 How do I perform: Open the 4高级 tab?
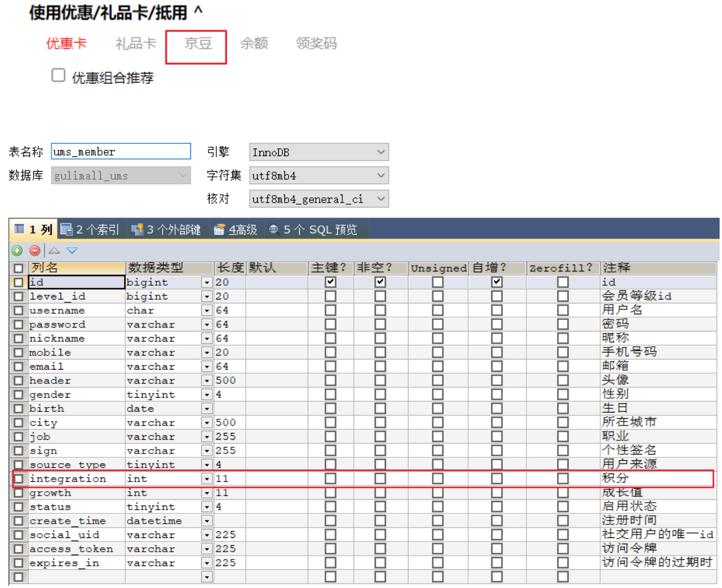236,229
